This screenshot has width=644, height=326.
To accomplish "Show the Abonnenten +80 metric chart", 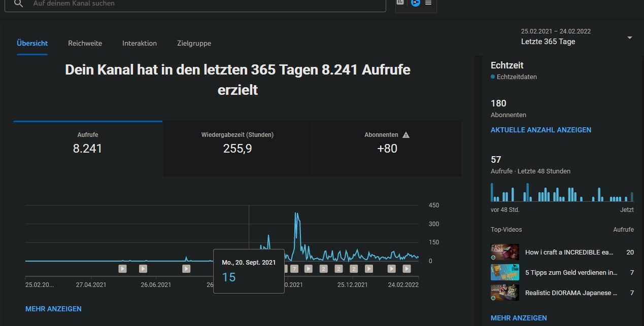I will (x=387, y=143).
